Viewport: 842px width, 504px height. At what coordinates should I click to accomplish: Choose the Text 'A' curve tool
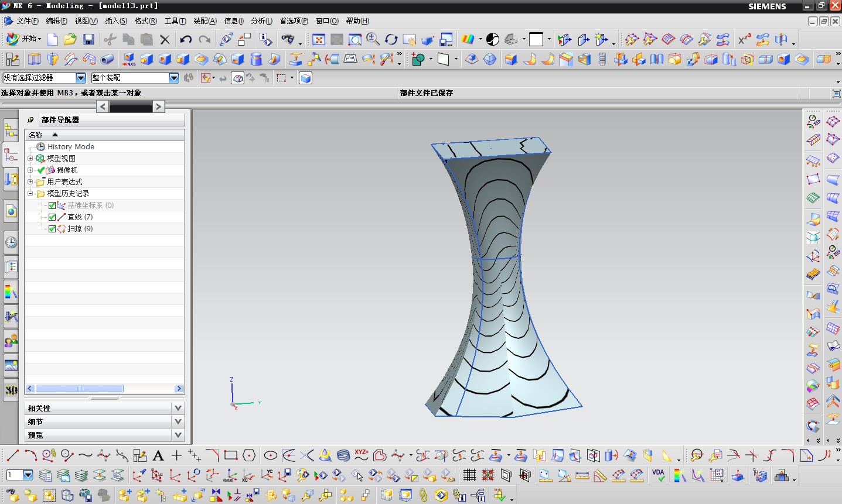158,455
